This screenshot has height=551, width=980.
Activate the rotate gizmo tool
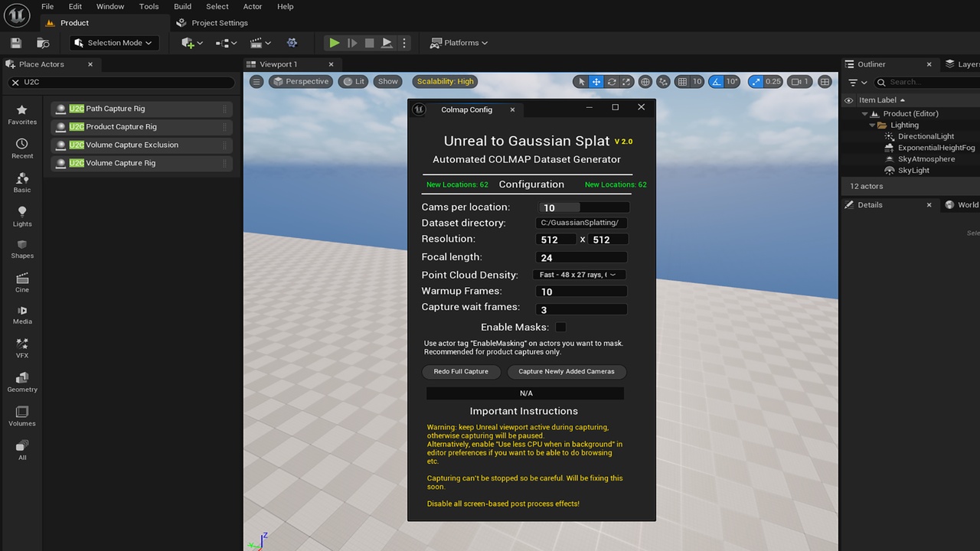coord(611,82)
